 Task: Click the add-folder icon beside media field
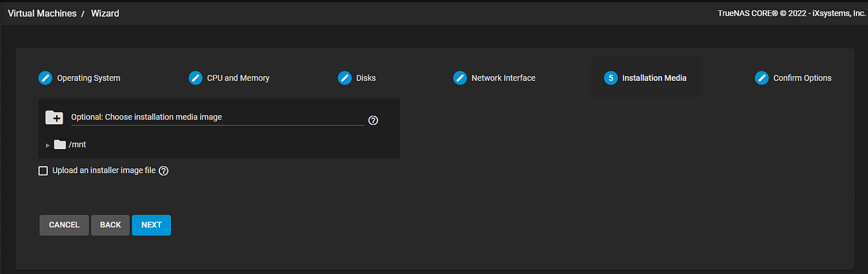coord(54,118)
